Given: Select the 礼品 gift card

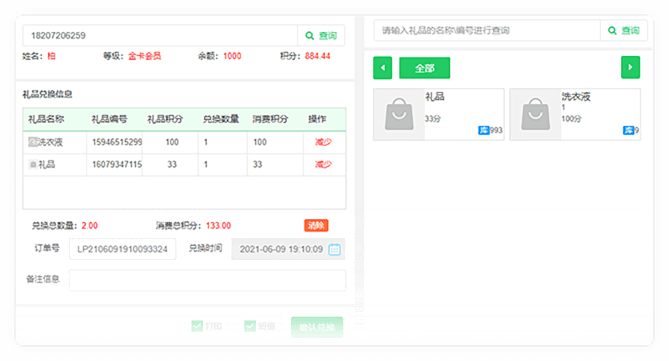Looking at the screenshot, I should pos(439,114).
